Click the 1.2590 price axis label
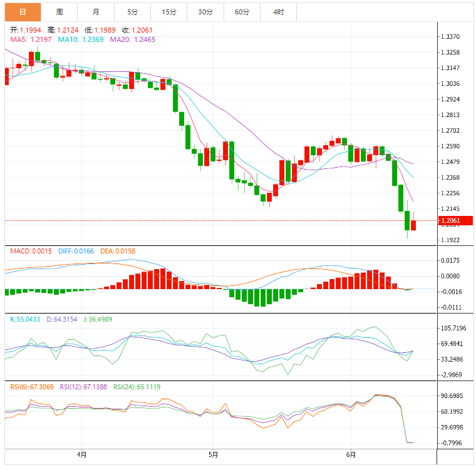 pyautogui.click(x=450, y=146)
